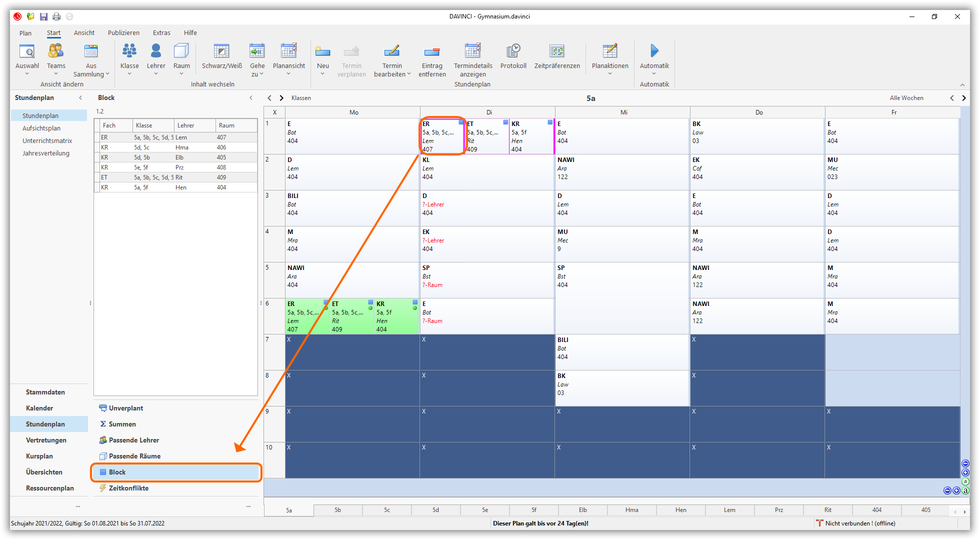Open the Publizieren menu tab

[123, 33]
